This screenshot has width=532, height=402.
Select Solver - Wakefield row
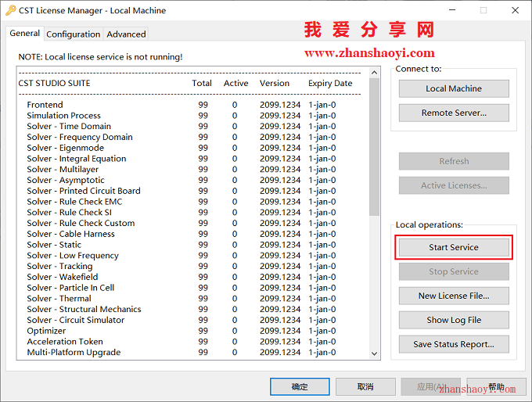pos(182,277)
